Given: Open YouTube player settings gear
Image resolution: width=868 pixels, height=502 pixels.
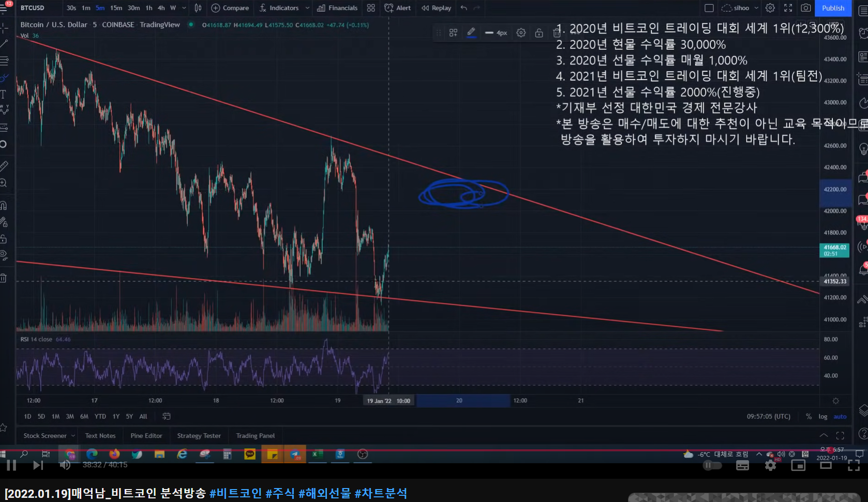Looking at the screenshot, I should click(770, 465).
